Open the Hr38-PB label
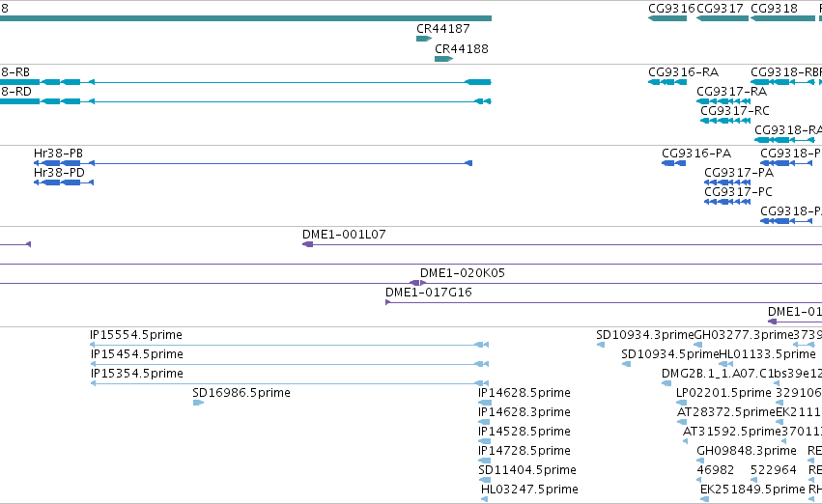822x504 pixels. [58, 153]
